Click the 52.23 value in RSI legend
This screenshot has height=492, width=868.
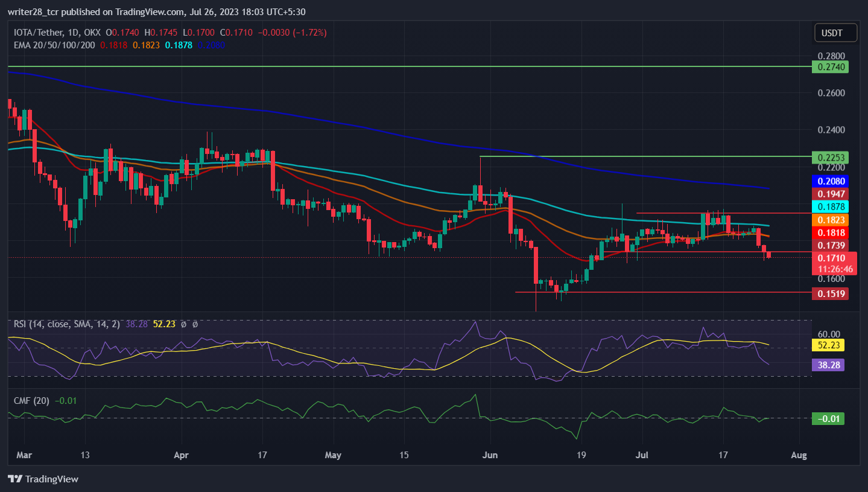click(164, 324)
